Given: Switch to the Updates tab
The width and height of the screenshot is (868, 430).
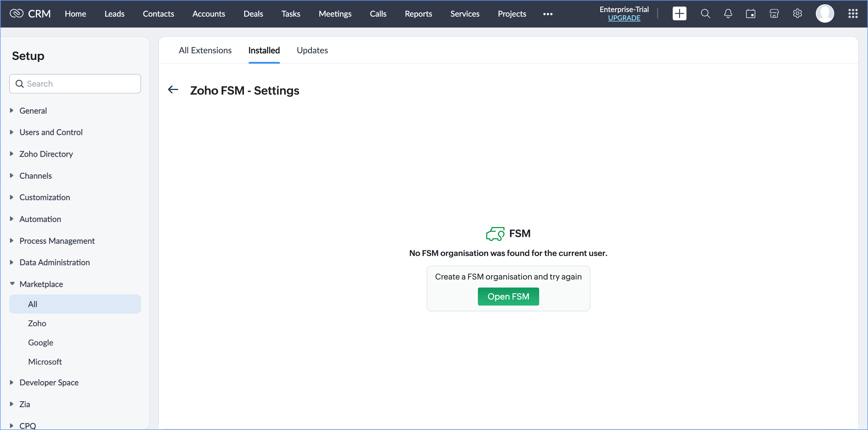Looking at the screenshot, I should (x=312, y=50).
